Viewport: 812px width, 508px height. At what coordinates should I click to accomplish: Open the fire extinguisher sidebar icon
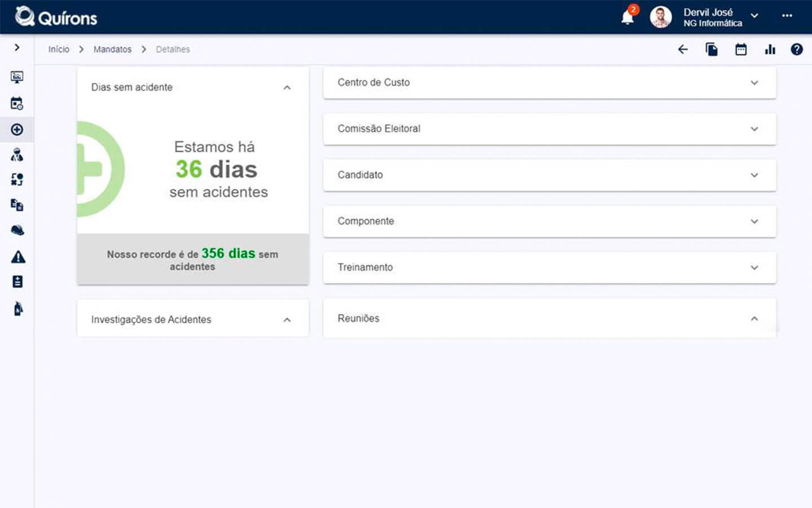click(17, 309)
